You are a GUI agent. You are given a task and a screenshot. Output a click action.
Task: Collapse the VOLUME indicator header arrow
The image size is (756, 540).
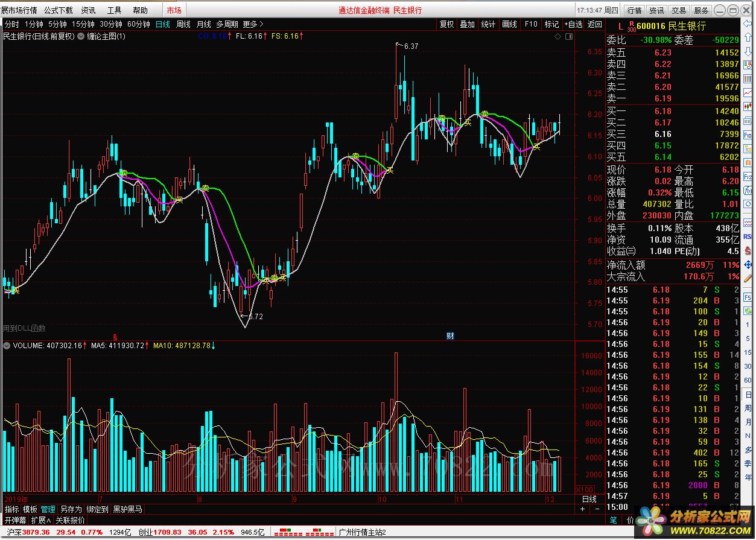[x=6, y=346]
